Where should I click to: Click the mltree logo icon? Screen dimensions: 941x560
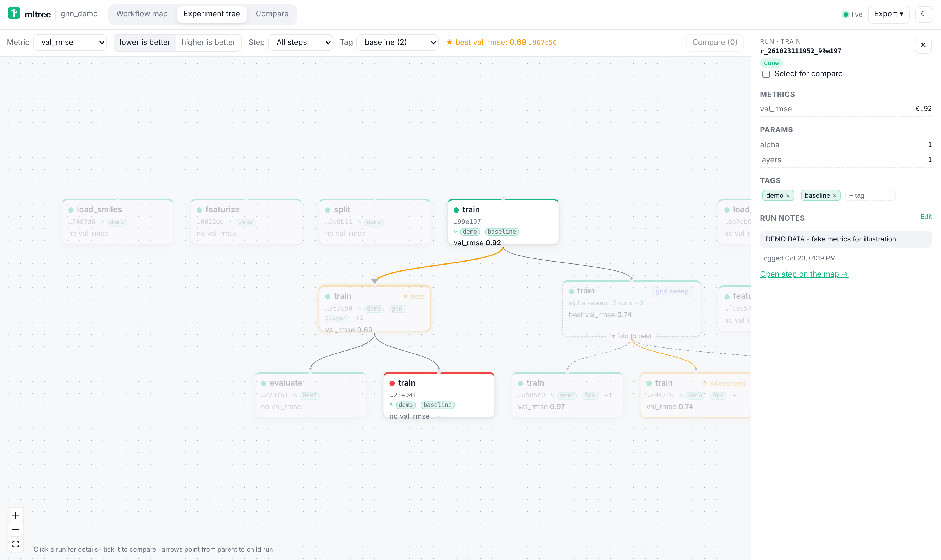(x=14, y=13)
